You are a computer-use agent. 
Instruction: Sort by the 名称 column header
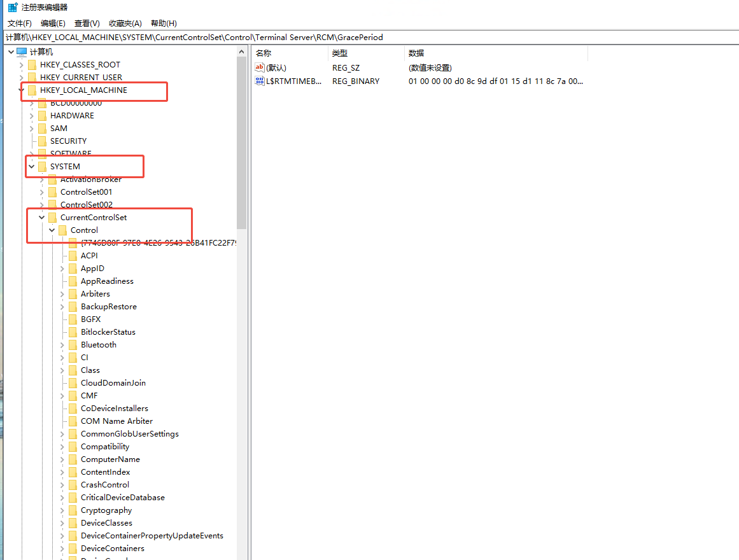click(290, 53)
